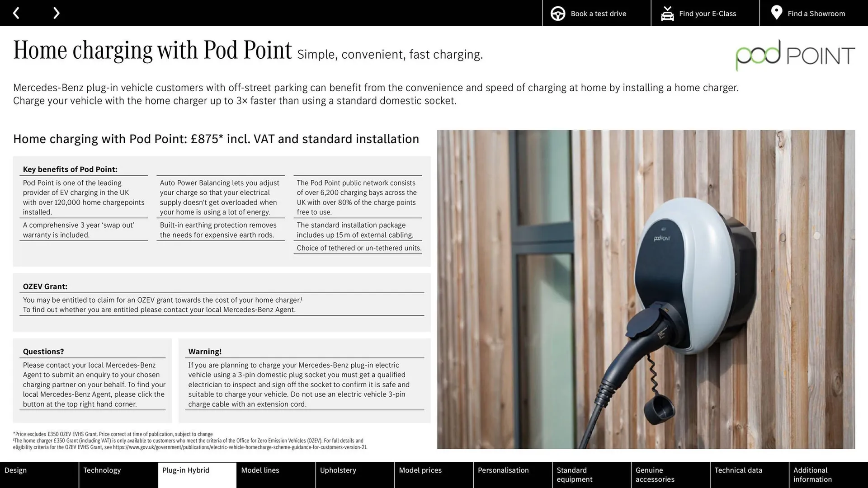Click the left navigation arrow

coord(16,13)
